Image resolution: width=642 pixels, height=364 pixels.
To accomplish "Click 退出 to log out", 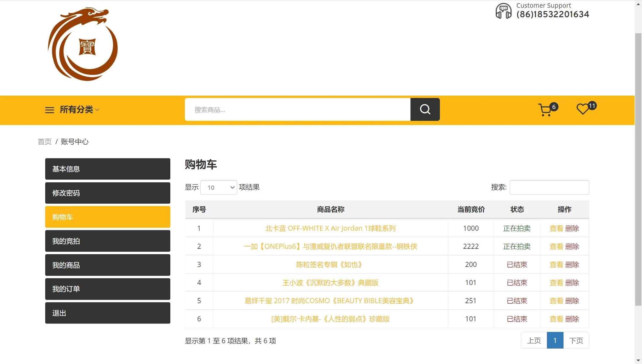I will tap(107, 313).
